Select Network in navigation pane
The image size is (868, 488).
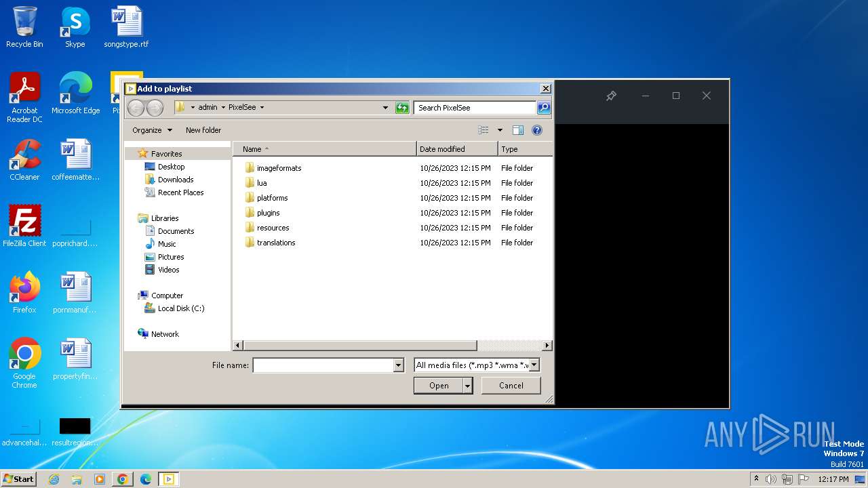pos(165,334)
